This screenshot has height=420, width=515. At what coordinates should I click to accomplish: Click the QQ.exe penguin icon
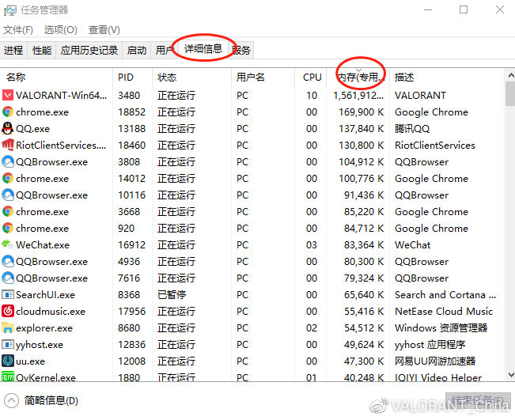[x=8, y=128]
